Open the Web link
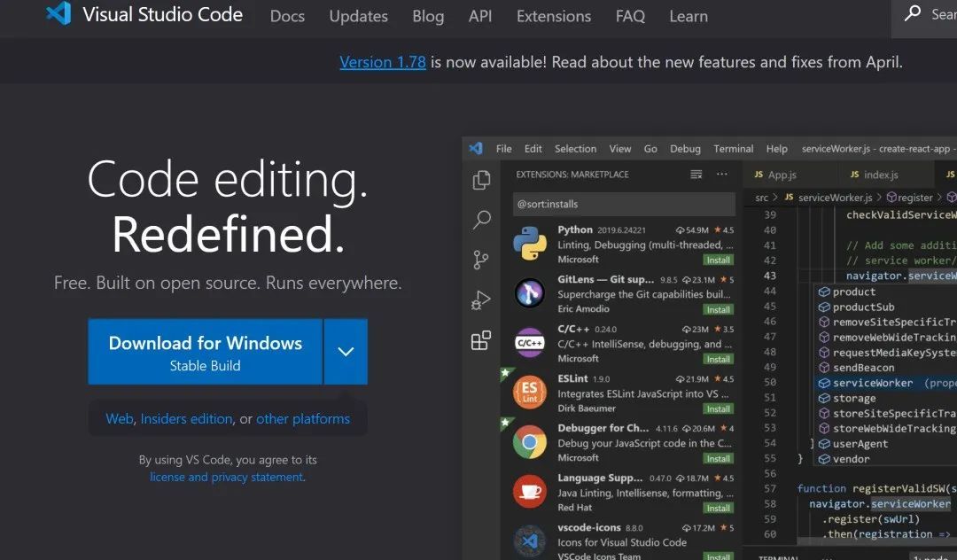 point(120,418)
